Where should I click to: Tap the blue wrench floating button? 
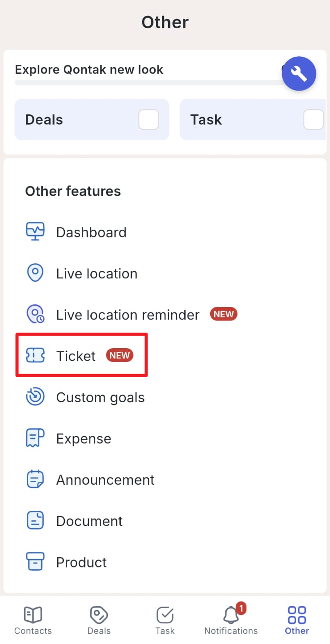299,74
